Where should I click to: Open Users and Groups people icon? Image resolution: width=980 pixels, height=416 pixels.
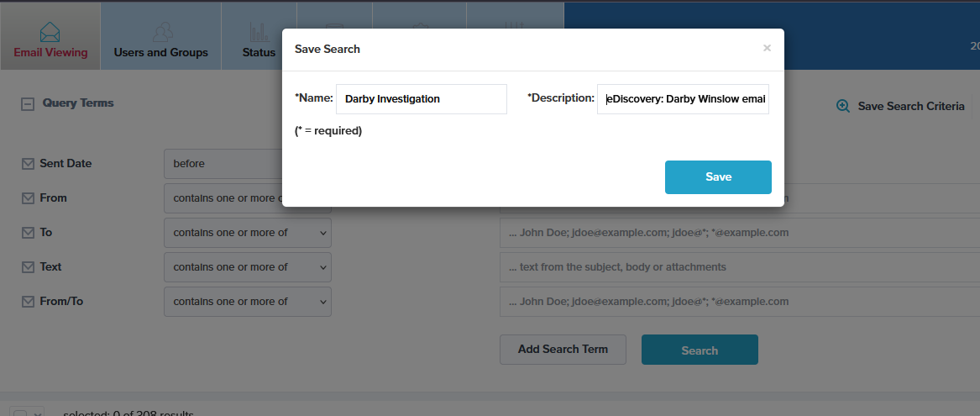tap(161, 32)
